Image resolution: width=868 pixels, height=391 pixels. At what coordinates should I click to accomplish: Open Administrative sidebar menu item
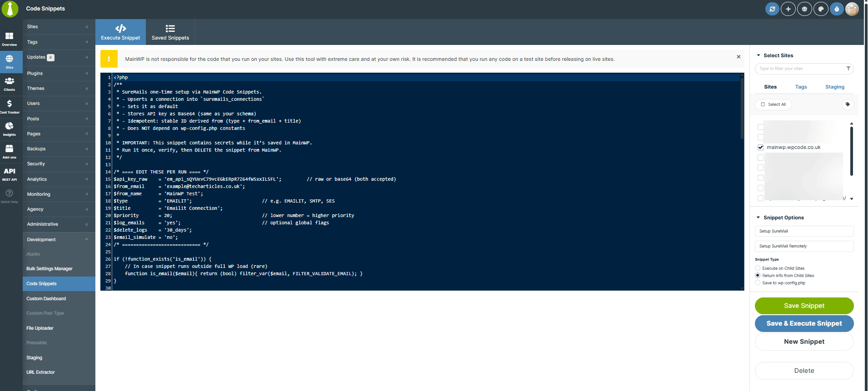[x=59, y=224]
